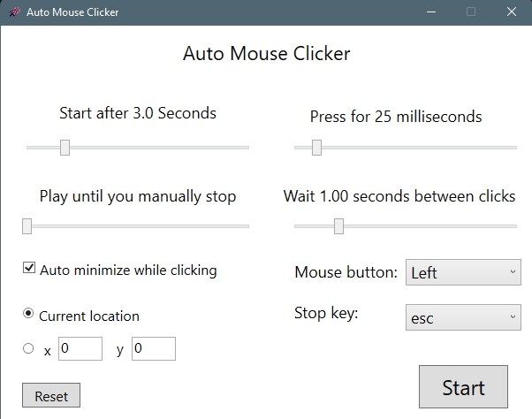Focus the x coordinate input field
This screenshot has width=532, height=419.
pyautogui.click(x=80, y=349)
